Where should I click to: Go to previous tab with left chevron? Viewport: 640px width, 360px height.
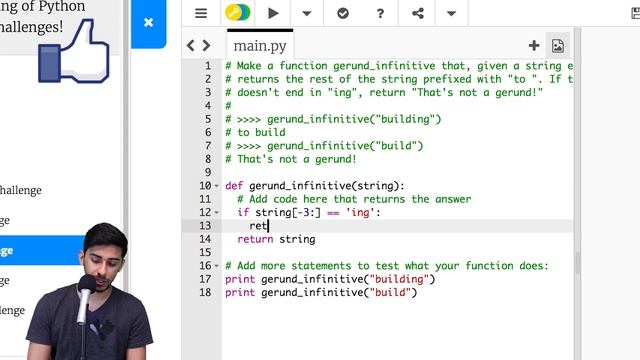point(191,45)
